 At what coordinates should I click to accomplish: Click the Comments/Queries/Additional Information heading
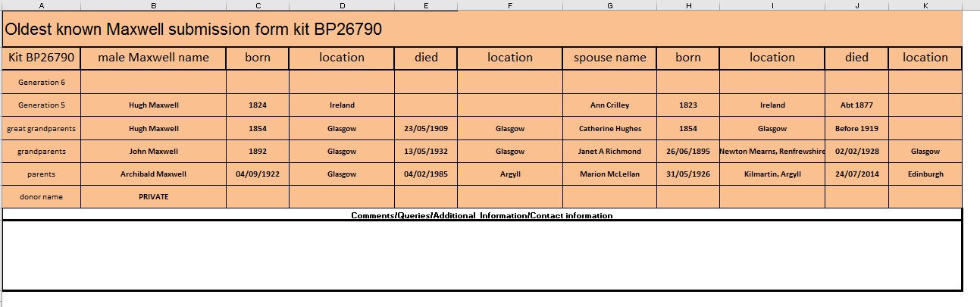pos(482,215)
